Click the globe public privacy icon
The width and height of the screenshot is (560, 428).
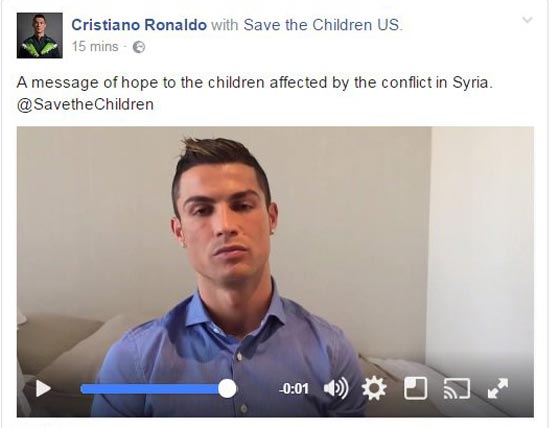[139, 47]
